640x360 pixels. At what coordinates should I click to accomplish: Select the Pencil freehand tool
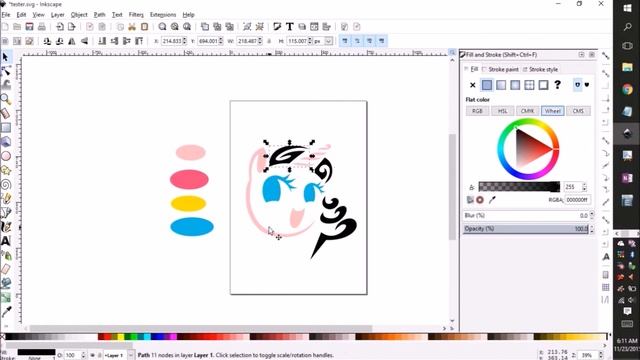[x=6, y=199]
